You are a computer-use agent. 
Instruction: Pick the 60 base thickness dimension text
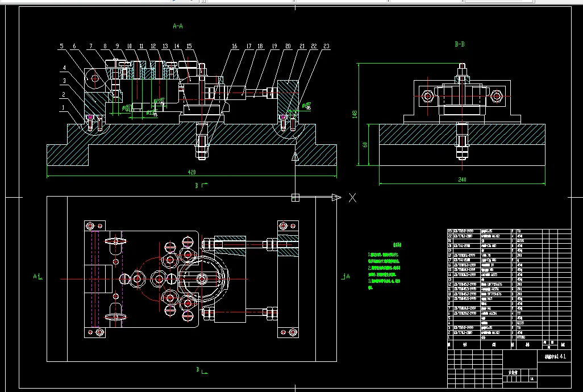[365, 144]
